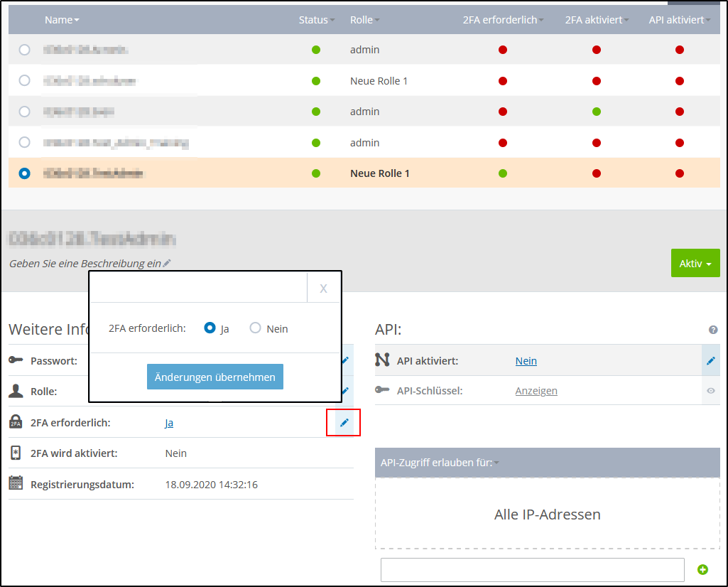Edit API aktiviert using its pencil icon
Image resolution: width=728 pixels, height=587 pixels.
(710, 360)
